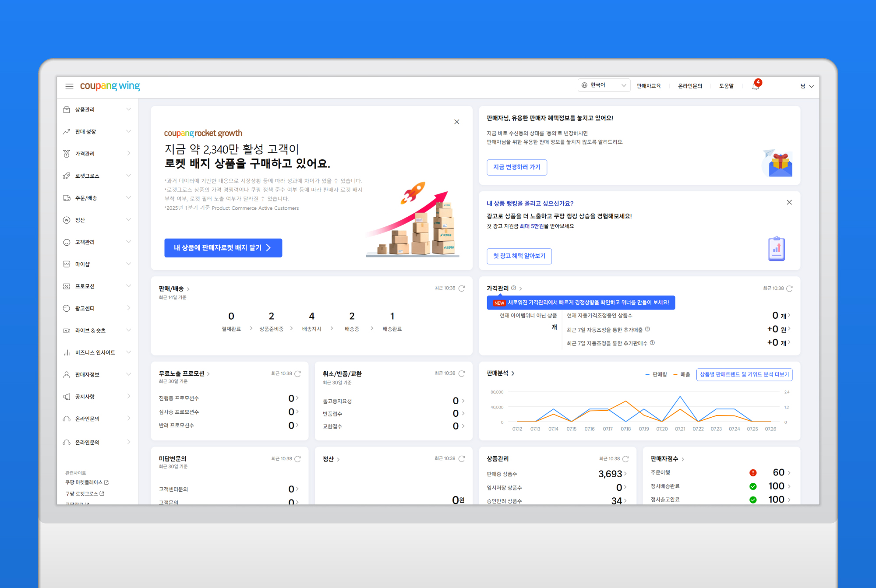Select 가격관리 in the sidebar
This screenshot has width=876, height=588.
tap(97, 154)
